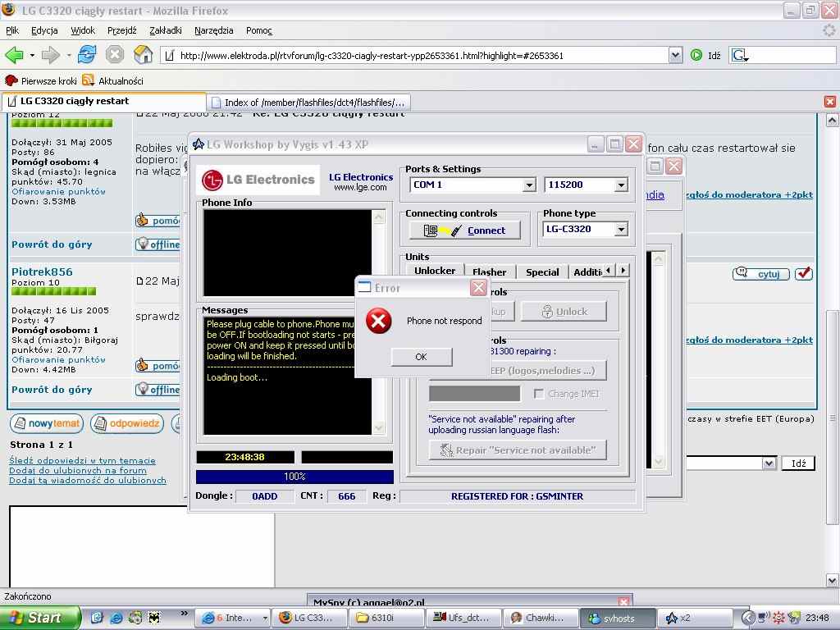Viewport: 840px width, 630px height.
Task: Select the Special tab
Action: (542, 272)
